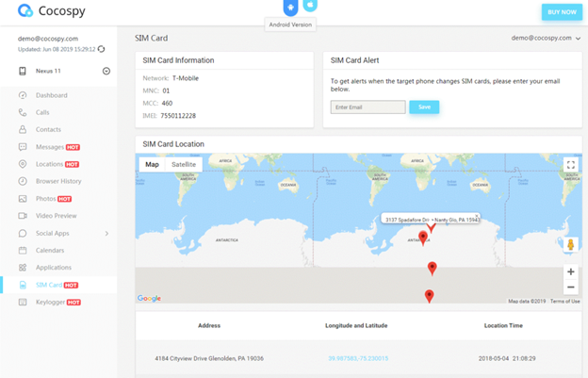The height and width of the screenshot is (378, 588).
Task: Zoom in on the map
Action: pyautogui.click(x=571, y=271)
